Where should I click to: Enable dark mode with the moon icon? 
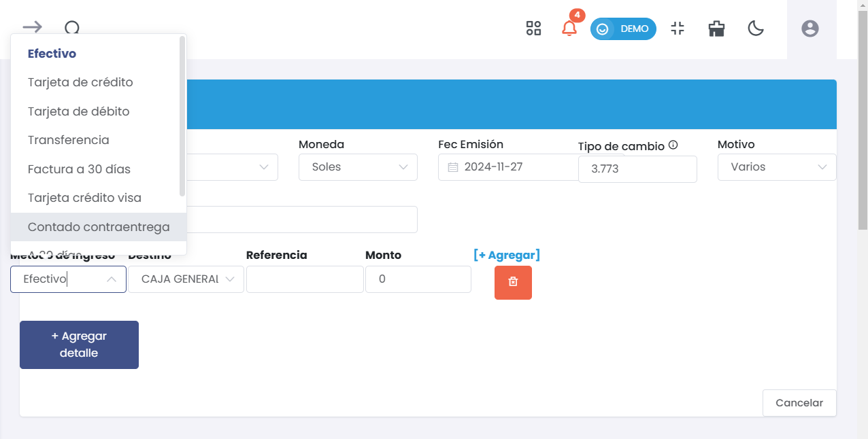[x=756, y=29]
